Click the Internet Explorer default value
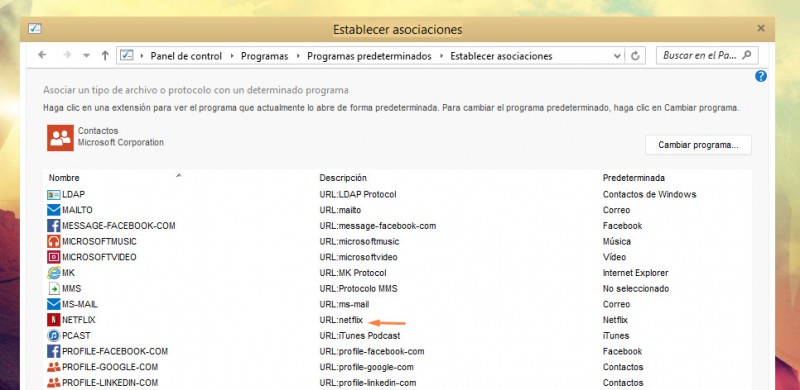The image size is (800, 390). pyautogui.click(x=635, y=273)
